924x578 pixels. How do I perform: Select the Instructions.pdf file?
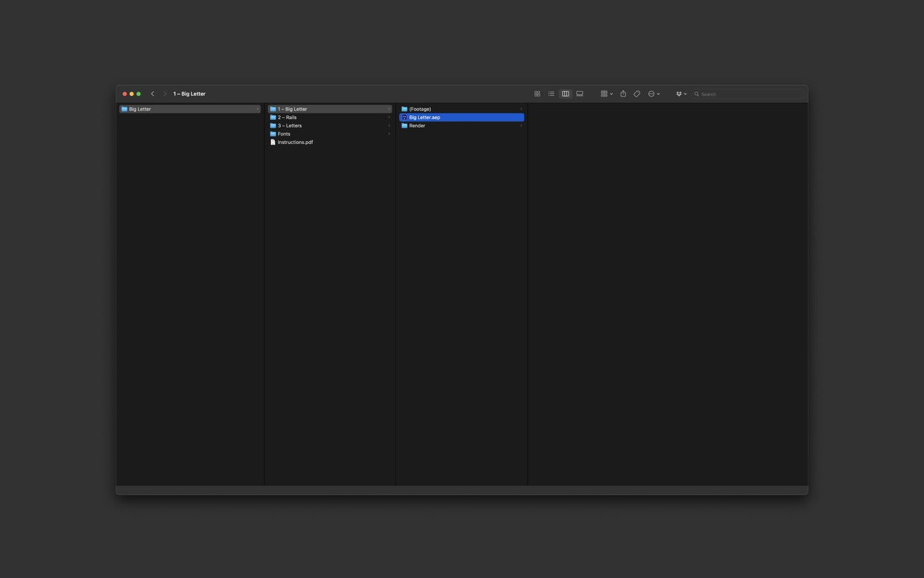click(330, 143)
